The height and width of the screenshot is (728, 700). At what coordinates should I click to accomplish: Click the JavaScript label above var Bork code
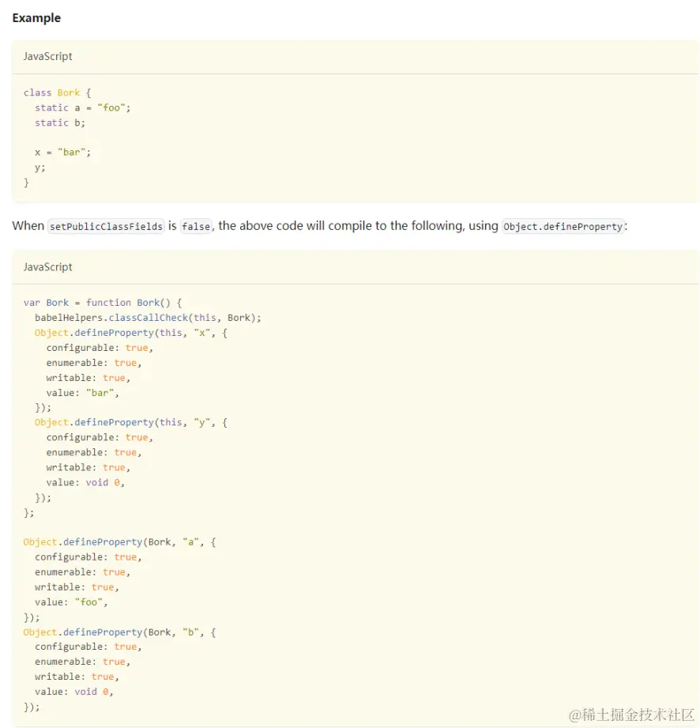(47, 267)
